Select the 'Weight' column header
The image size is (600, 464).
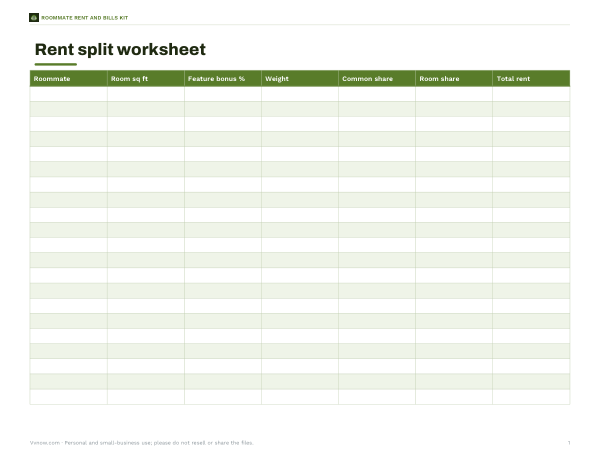click(x=300, y=78)
